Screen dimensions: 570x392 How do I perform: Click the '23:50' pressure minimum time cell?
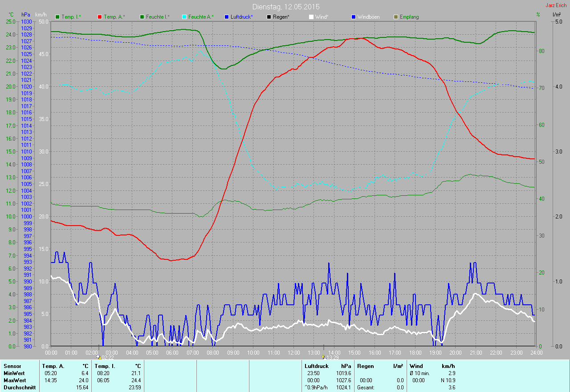tap(314, 373)
